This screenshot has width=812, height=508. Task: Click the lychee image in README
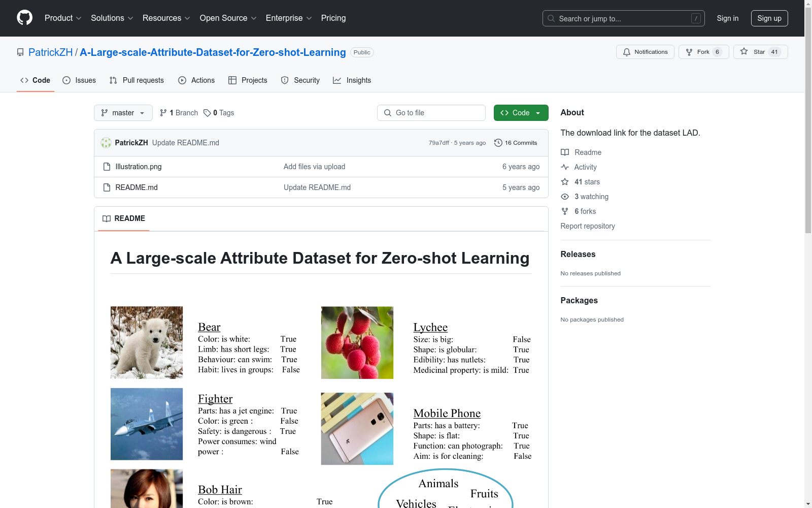click(357, 342)
